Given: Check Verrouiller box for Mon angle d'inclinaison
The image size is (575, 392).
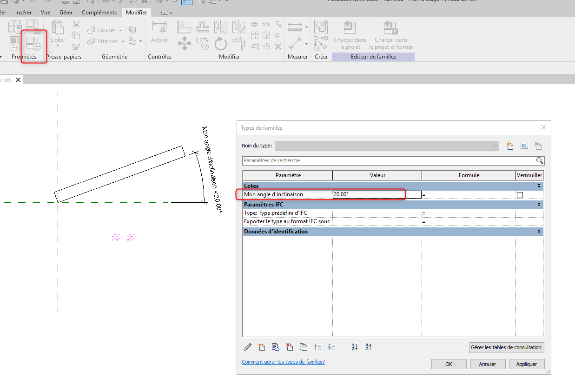Looking at the screenshot, I should click(x=520, y=195).
